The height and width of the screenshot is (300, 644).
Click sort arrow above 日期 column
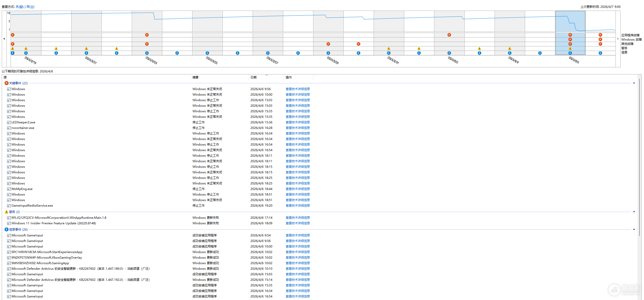point(267,75)
